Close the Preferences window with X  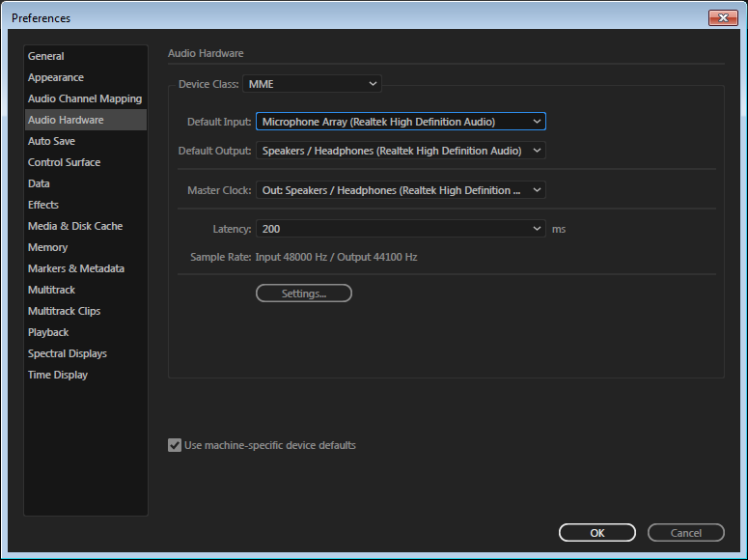click(723, 17)
